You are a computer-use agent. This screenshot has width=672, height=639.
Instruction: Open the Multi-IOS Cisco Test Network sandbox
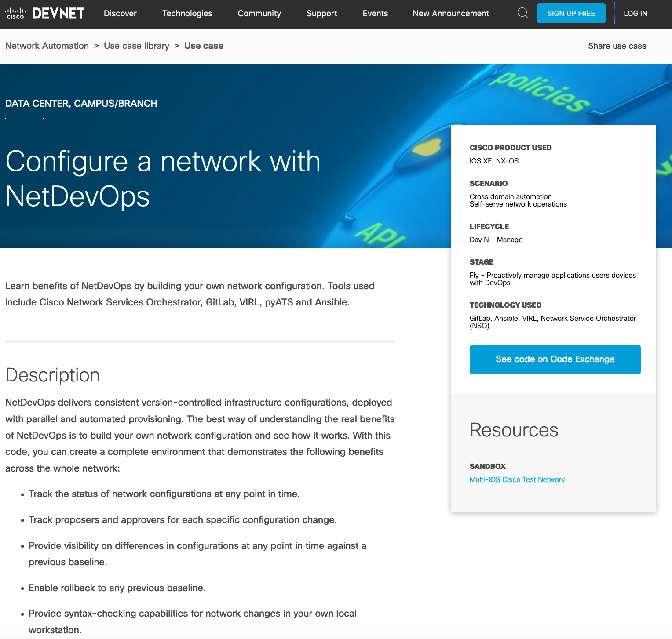[x=517, y=480]
